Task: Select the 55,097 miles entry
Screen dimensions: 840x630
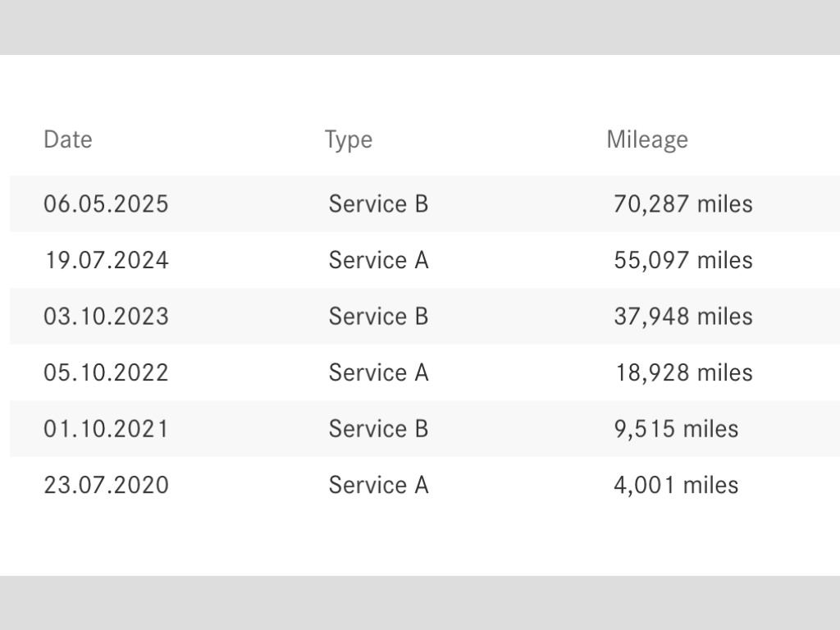Action: (682, 260)
